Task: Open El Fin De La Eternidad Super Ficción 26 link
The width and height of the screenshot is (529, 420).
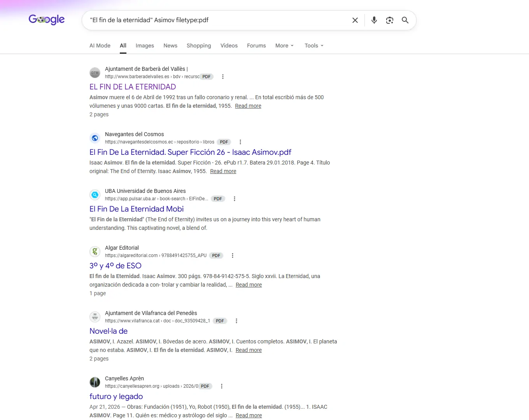Action: 190,152
